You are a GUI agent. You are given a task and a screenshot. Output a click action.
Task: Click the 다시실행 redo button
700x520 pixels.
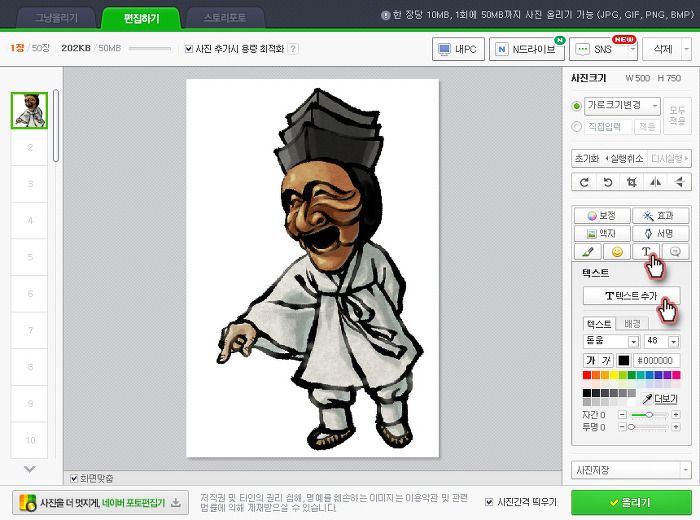coord(669,158)
